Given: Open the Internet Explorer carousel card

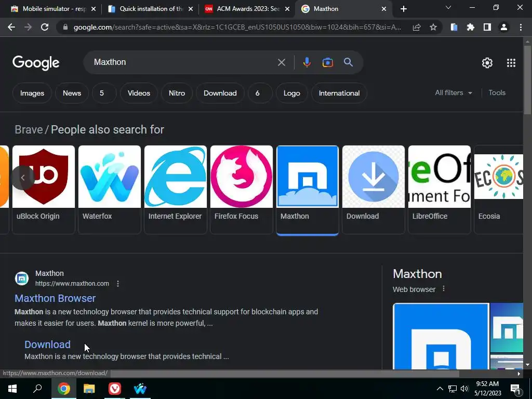Looking at the screenshot, I should (x=176, y=190).
